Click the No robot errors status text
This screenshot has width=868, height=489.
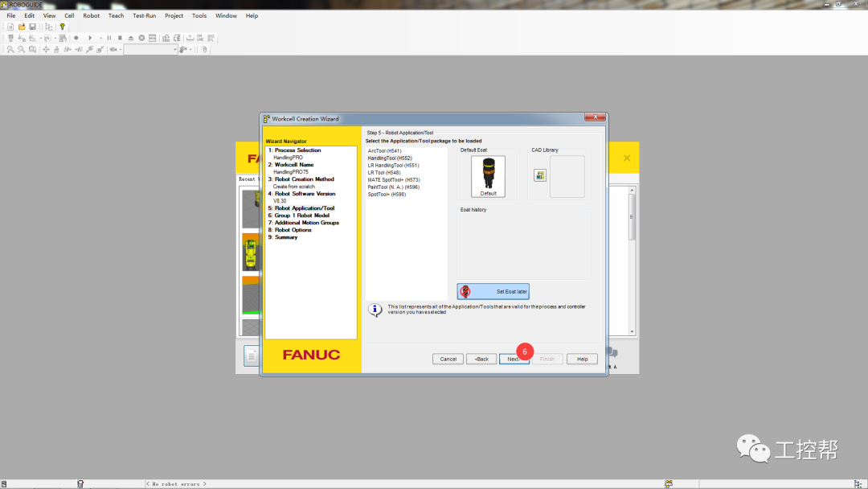pos(176,484)
